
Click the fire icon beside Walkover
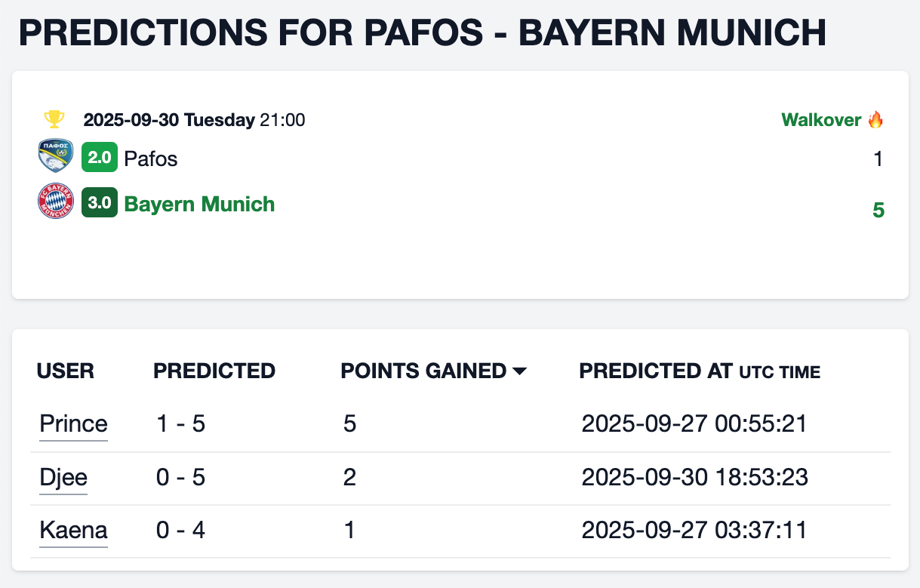pos(875,119)
